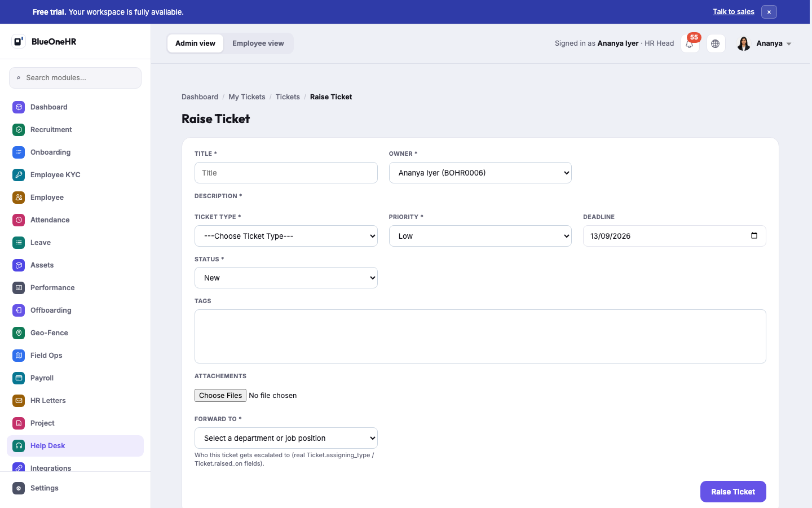Click the HR Letters envelope icon
The image size is (812, 508).
(x=19, y=400)
